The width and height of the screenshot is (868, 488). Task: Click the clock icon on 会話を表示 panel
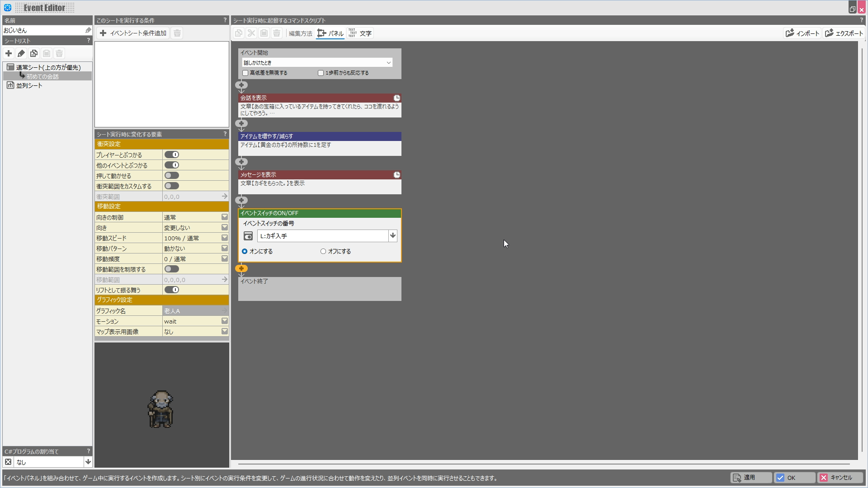click(x=397, y=98)
